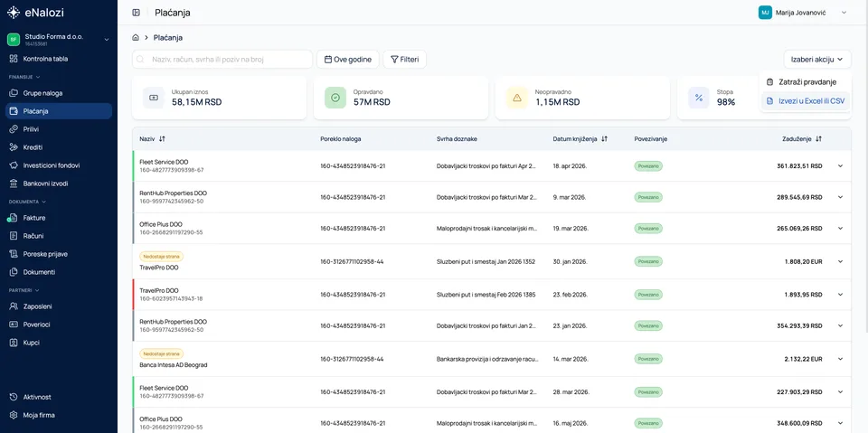Click date 23. feb 2026.

[x=570, y=295]
